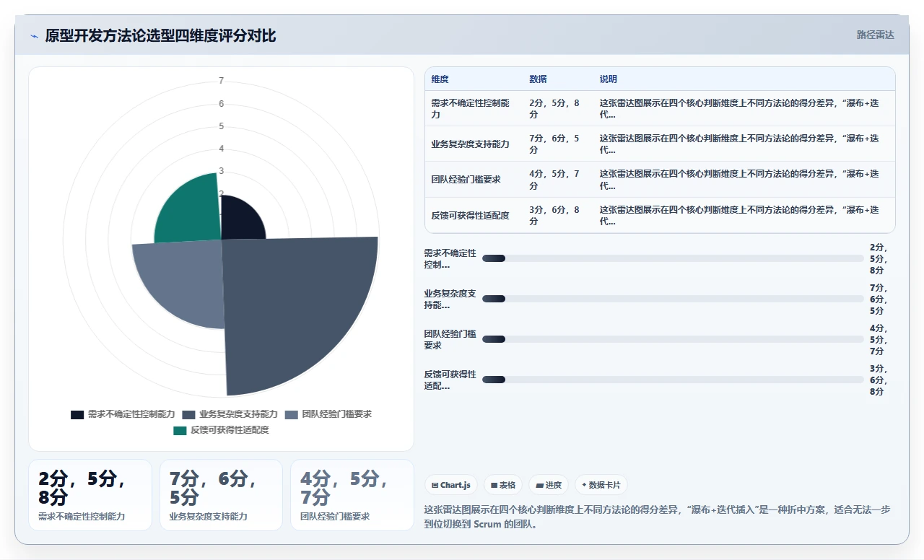This screenshot has width=924, height=560.
Task: Click the 路径雷达 label in the header
Action: click(875, 35)
